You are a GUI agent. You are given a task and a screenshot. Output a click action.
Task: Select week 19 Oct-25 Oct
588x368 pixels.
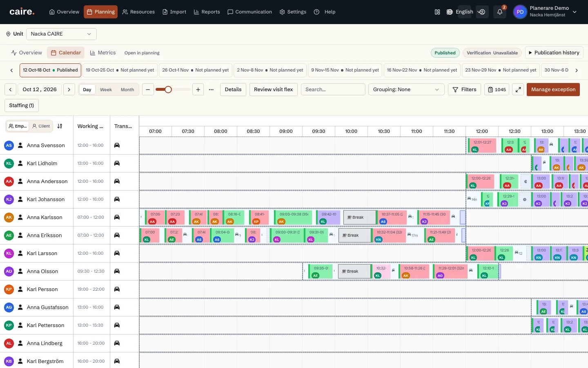click(120, 70)
